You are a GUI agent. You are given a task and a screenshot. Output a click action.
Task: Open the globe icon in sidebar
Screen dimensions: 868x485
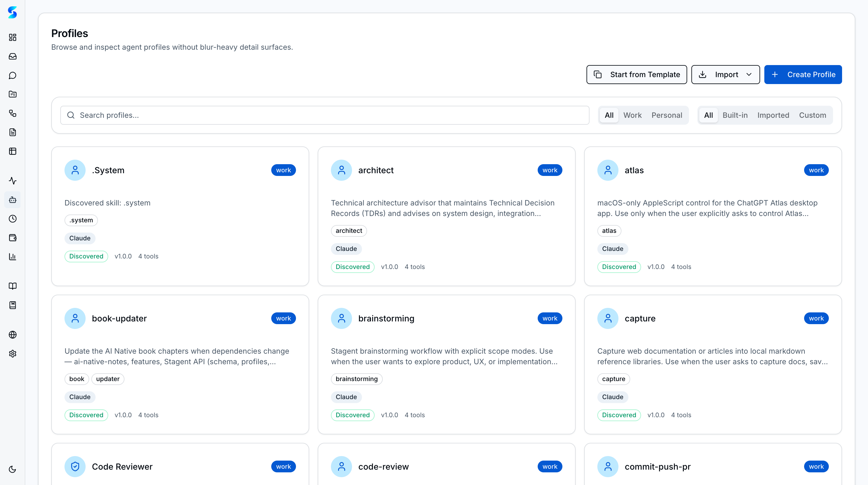pos(12,335)
